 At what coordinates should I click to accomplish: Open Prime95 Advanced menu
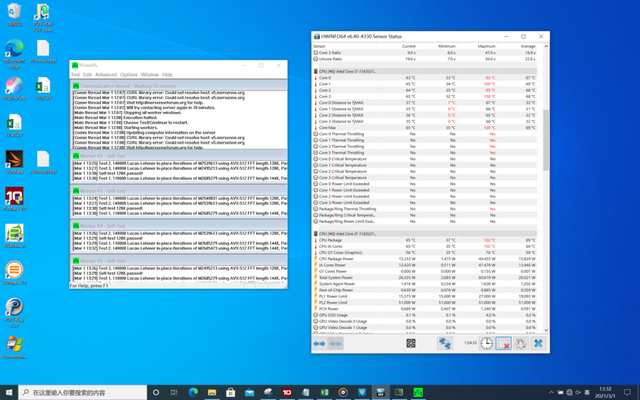[x=106, y=75]
